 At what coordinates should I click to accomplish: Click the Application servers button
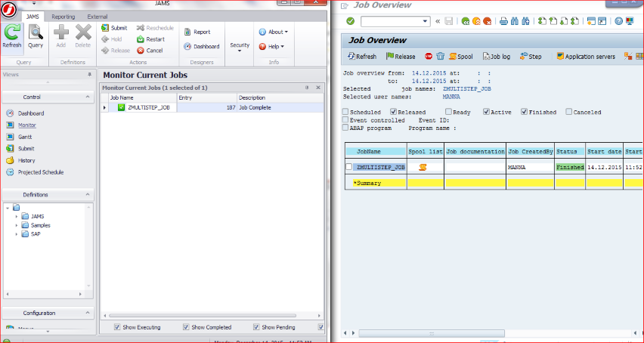point(586,56)
